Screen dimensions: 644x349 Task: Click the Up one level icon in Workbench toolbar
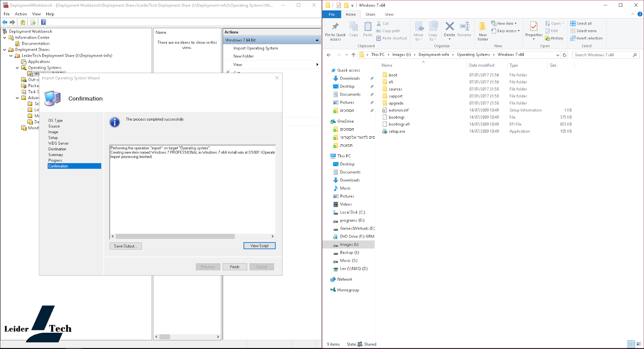click(x=23, y=22)
